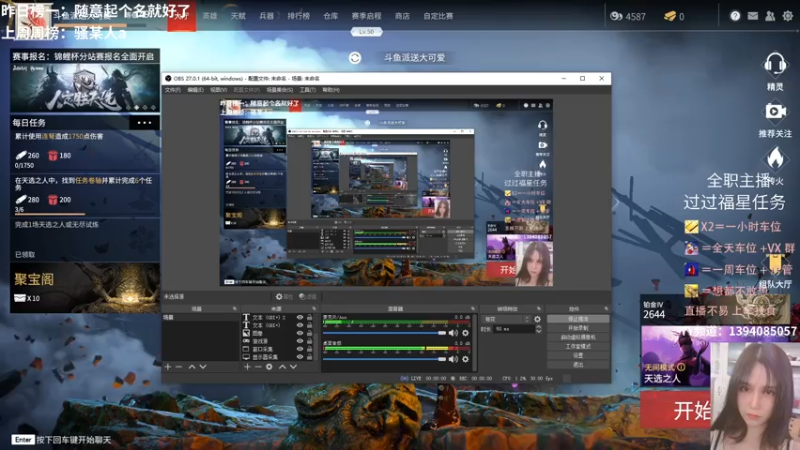Add a new source with plus button
This screenshot has height=450, width=800.
(247, 367)
